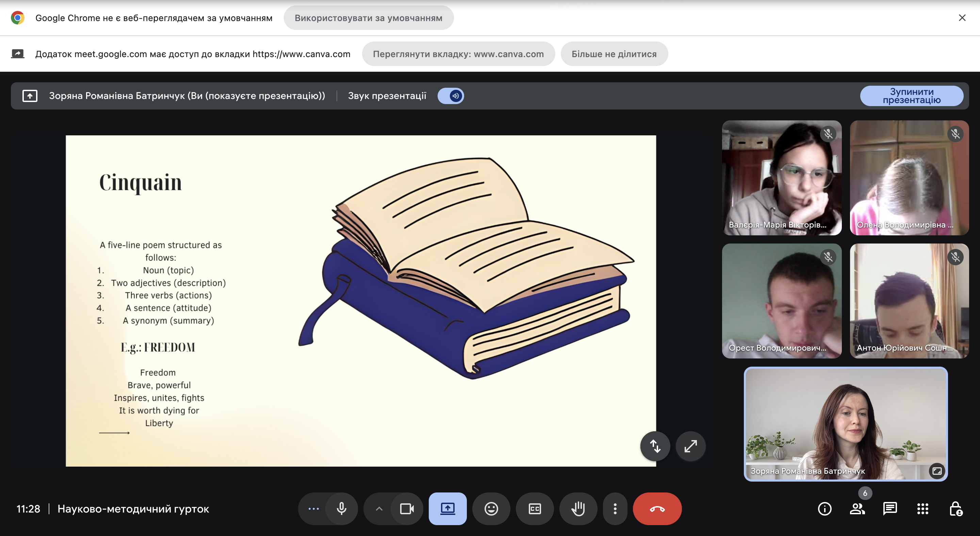Click 'Переглянути вкладку: www.canva.com' button
980x536 pixels.
458,54
